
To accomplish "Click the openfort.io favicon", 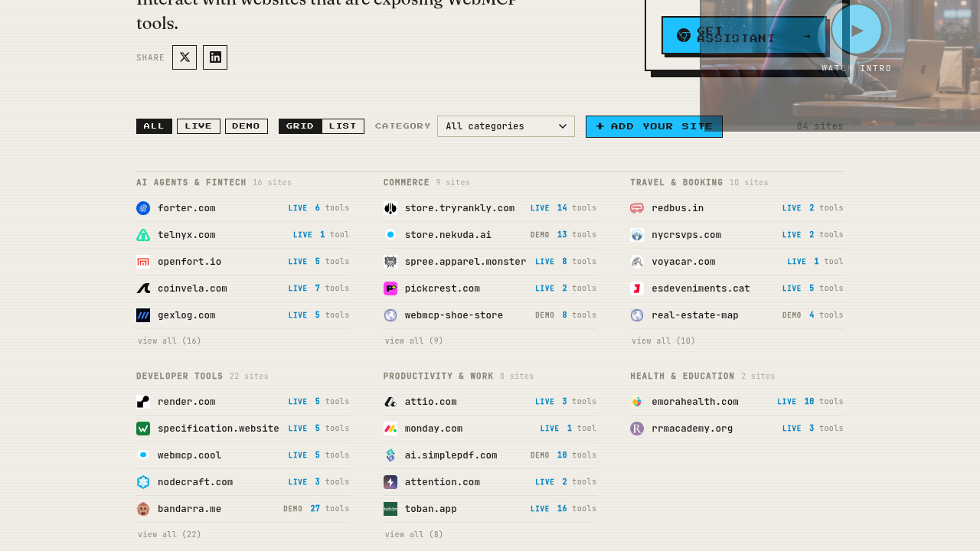I will point(143,262).
